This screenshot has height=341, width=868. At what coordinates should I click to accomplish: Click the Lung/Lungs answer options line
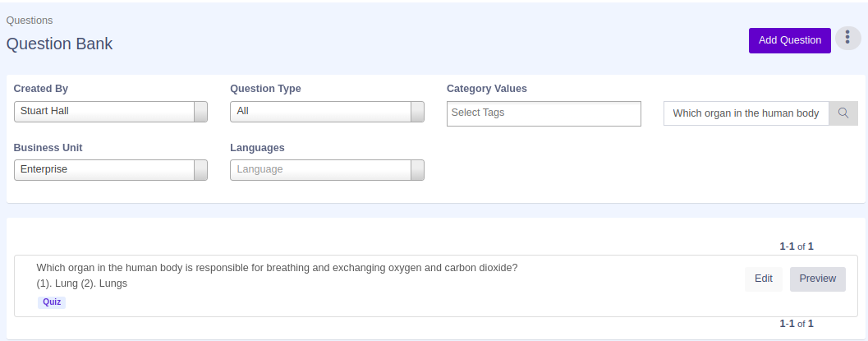click(82, 283)
